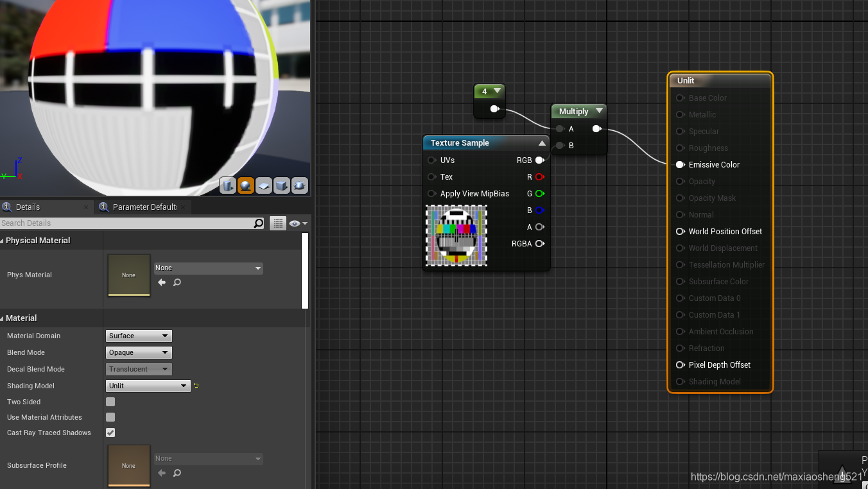The image size is (868, 489).
Task: Click the Opacity Mask input pin
Action: pyautogui.click(x=680, y=198)
